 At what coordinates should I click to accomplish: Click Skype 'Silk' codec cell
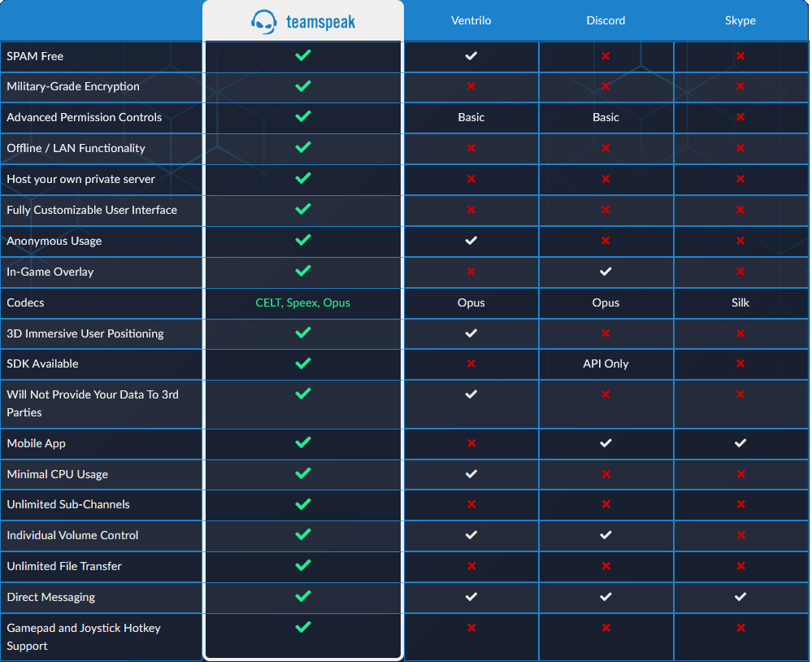[x=740, y=303]
